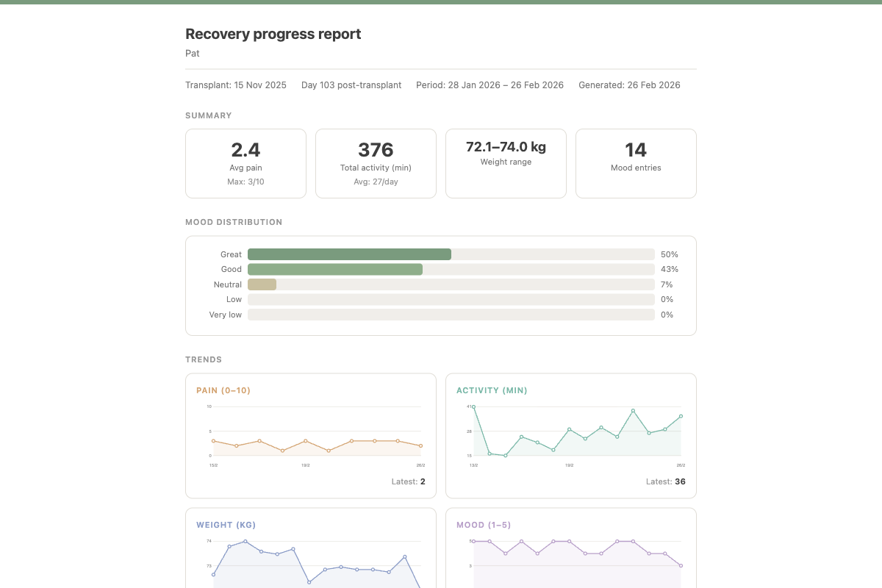The width and height of the screenshot is (882, 588).
Task: Click the PAIN (0–10) chart title
Action: 223,390
